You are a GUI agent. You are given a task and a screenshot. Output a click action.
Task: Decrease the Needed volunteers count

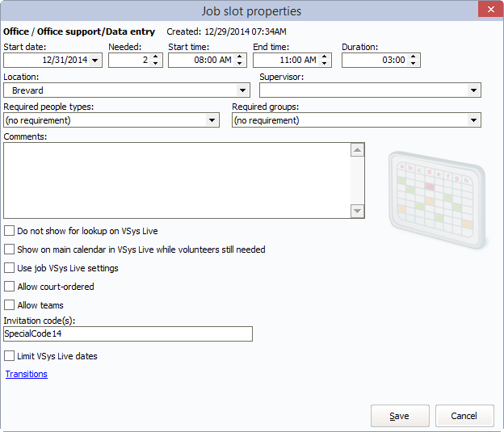point(156,64)
